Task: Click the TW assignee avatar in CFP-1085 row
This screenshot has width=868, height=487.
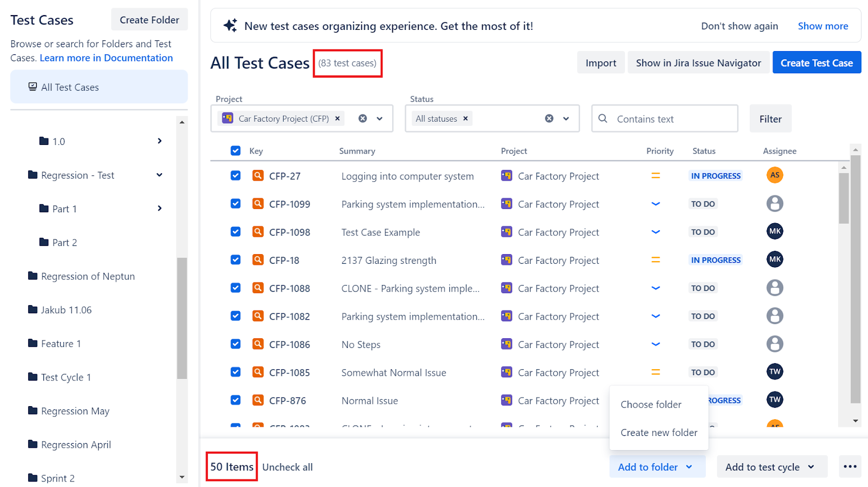Action: pos(775,372)
